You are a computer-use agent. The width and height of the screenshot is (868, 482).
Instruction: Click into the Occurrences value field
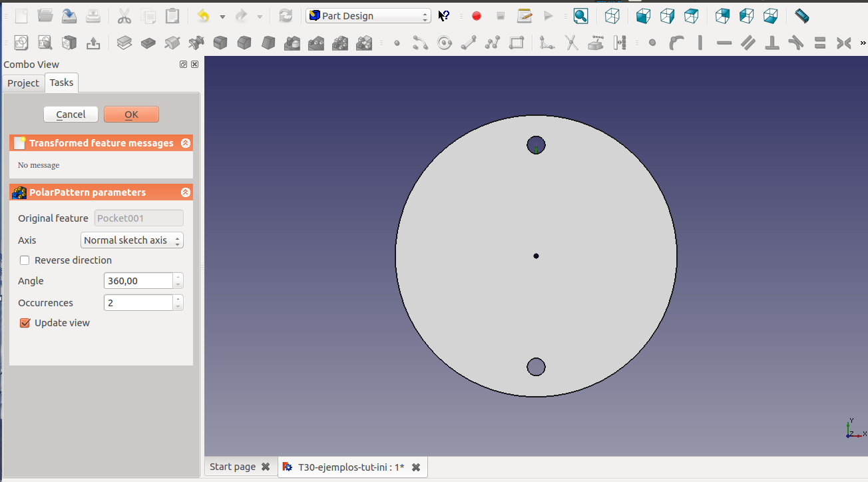coord(138,303)
